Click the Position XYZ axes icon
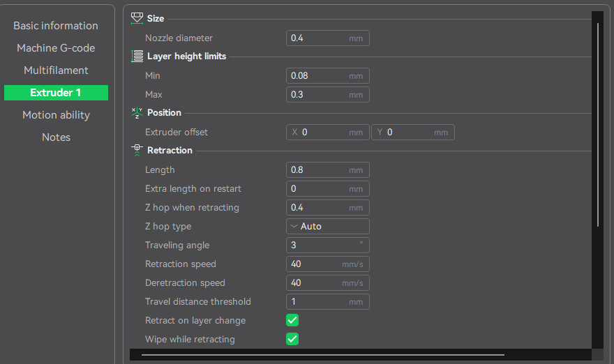Viewport: 614px width, 364px height. (137, 113)
